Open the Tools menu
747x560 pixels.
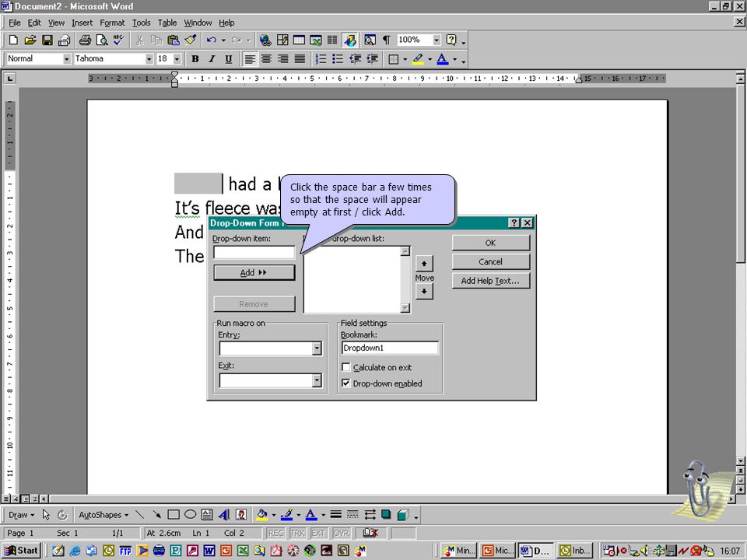141,23
